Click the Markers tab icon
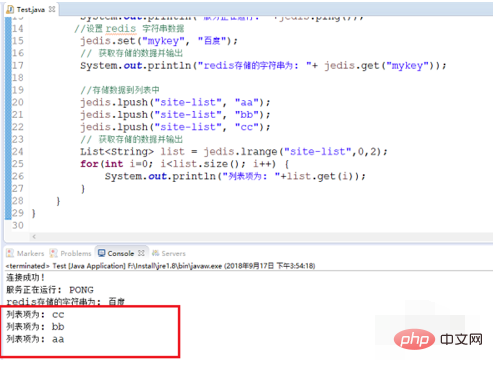 coord(10,253)
